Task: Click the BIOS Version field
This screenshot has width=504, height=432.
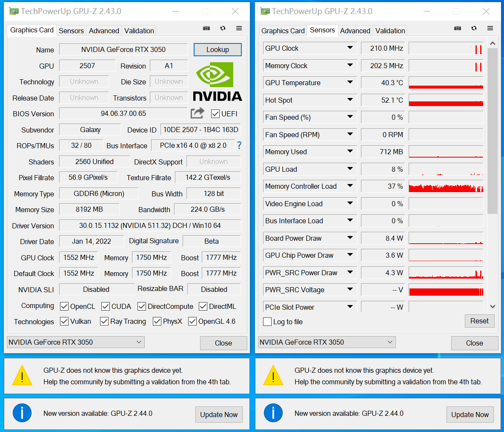Action: point(123,114)
